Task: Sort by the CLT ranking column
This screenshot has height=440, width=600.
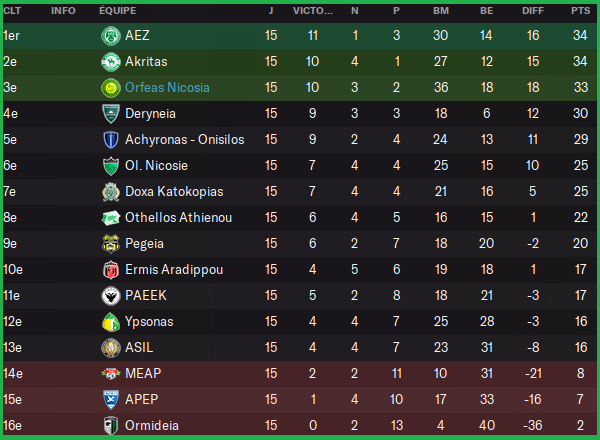Action: pyautogui.click(x=12, y=11)
